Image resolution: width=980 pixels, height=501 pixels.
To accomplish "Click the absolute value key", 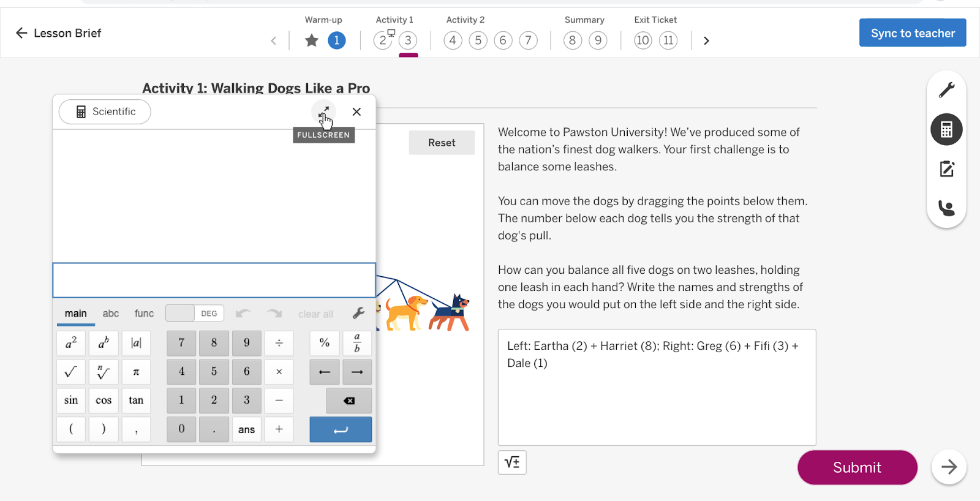I will pos(136,343).
